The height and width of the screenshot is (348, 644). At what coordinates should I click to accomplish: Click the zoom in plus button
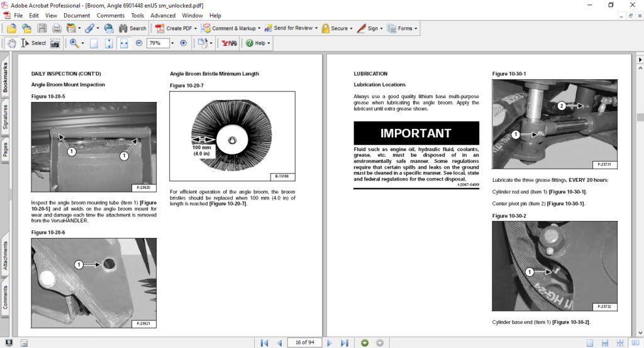tap(183, 43)
